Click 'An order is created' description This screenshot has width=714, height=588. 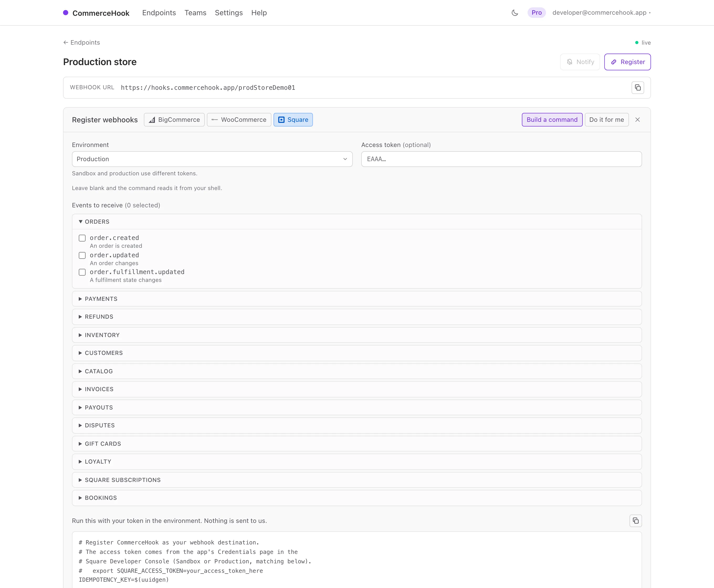[x=116, y=246]
